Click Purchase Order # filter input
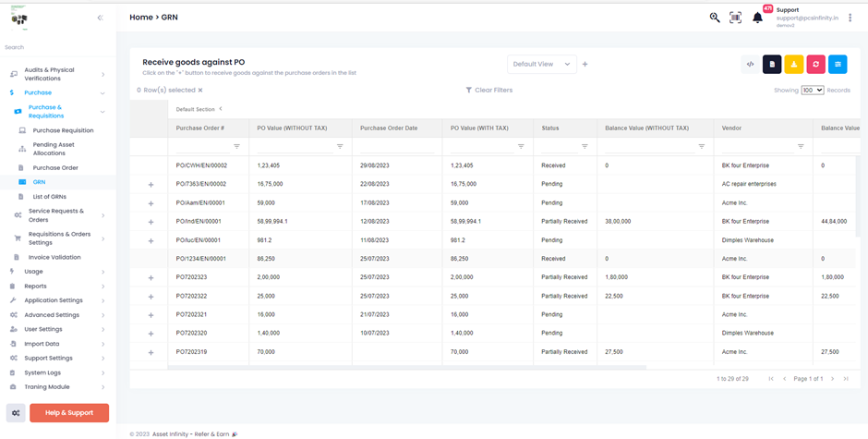This screenshot has width=868, height=439. click(203, 147)
